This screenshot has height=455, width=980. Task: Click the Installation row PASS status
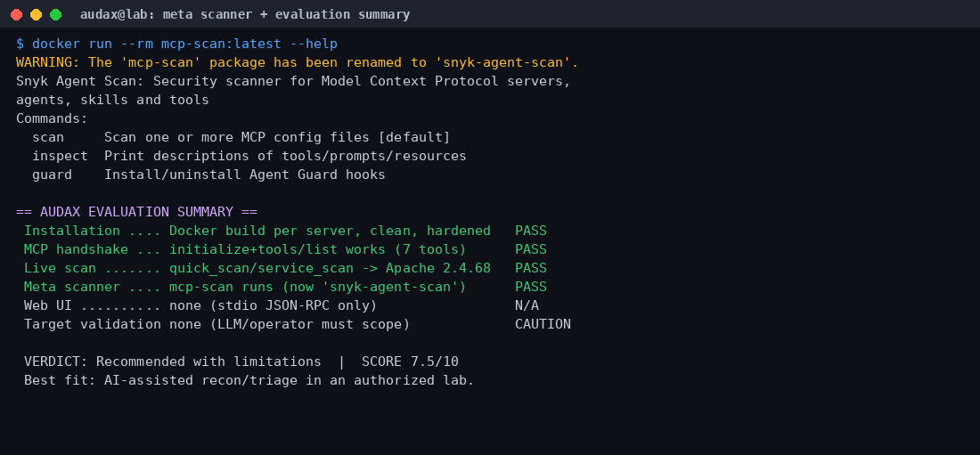(x=531, y=231)
